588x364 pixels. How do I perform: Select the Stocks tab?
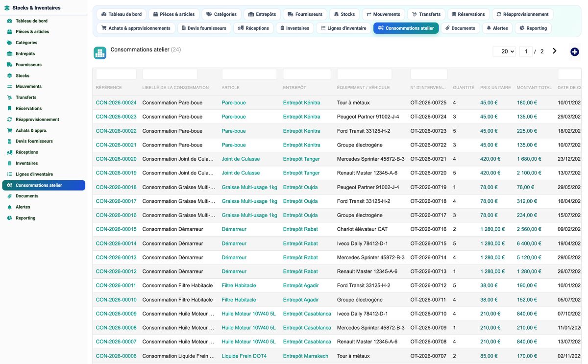[x=344, y=14]
